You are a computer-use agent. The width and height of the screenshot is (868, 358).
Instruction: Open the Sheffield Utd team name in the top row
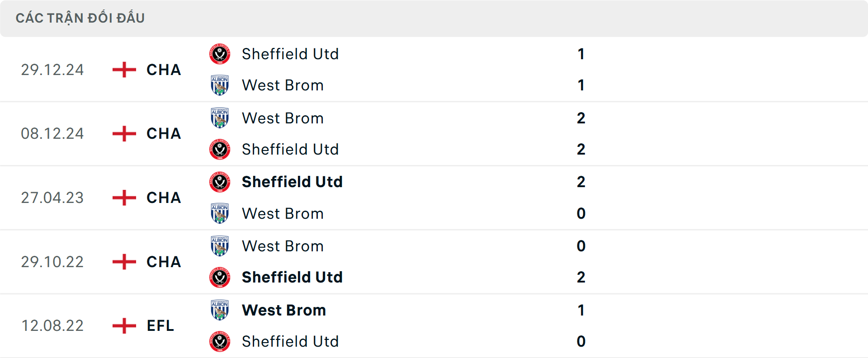pyautogui.click(x=291, y=53)
